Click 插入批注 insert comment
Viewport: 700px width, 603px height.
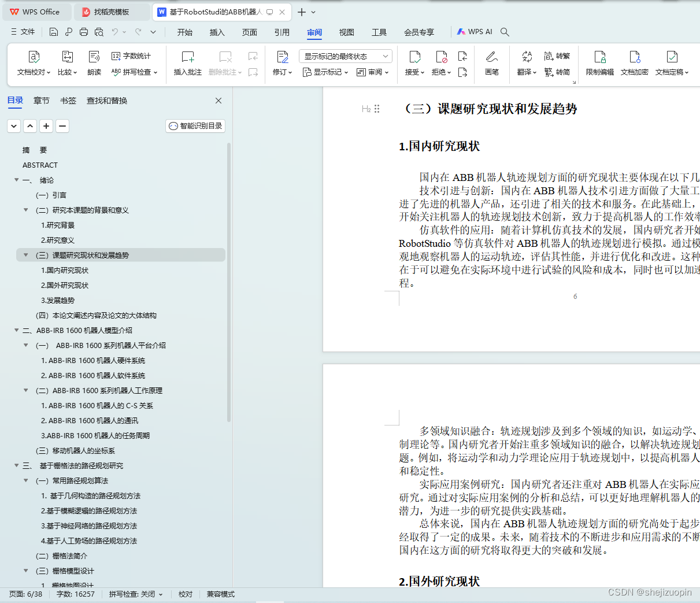(x=188, y=63)
